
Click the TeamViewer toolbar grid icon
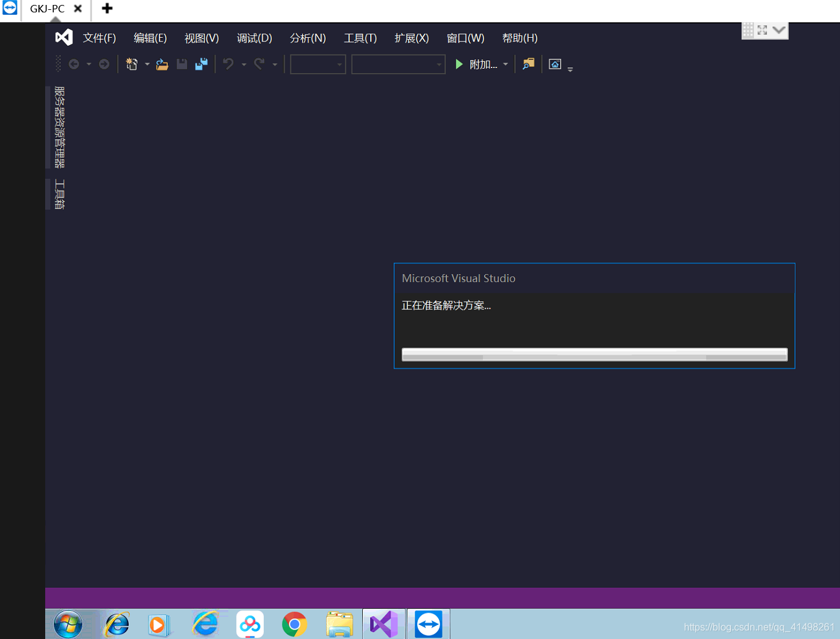[748, 30]
